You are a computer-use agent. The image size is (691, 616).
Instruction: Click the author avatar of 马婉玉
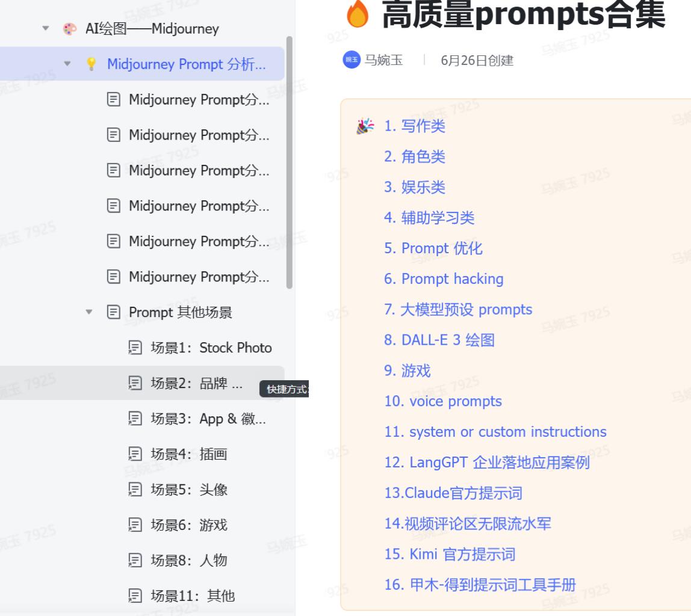pos(352,60)
